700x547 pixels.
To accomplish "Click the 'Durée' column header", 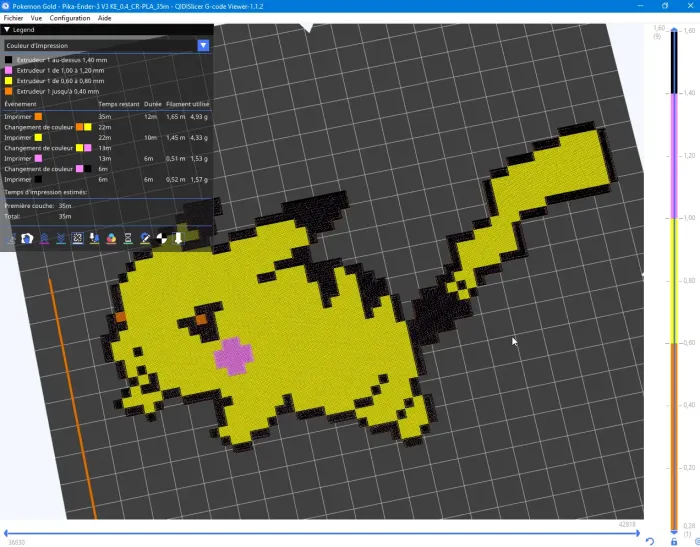I will coord(153,104).
